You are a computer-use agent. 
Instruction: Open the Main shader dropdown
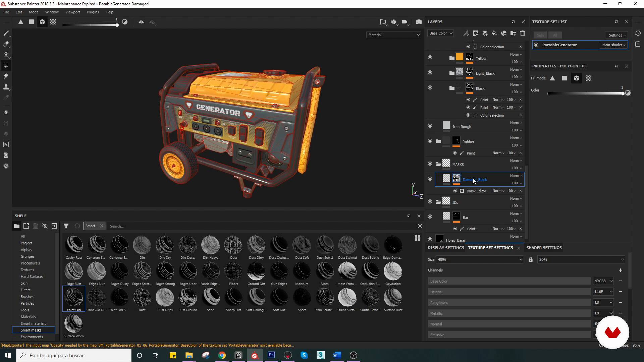pos(613,45)
